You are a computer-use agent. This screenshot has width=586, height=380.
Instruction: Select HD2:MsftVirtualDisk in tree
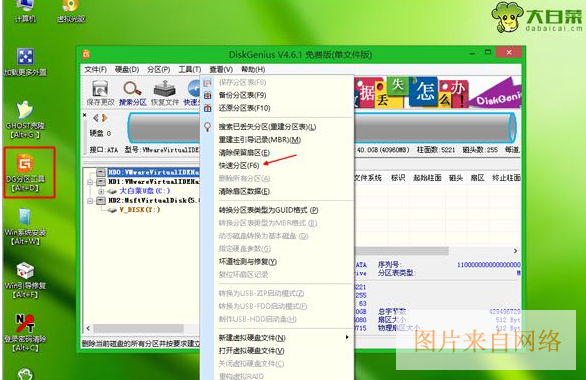point(154,200)
